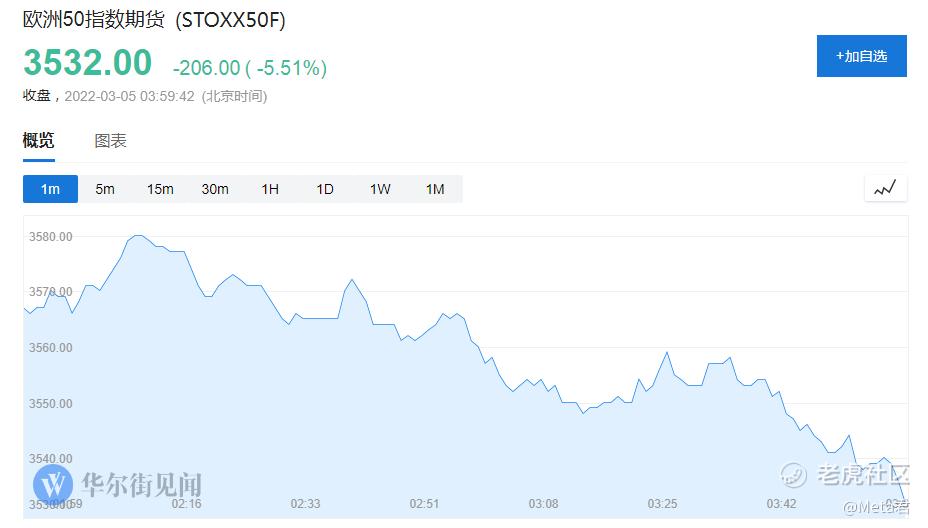Choose the 1D chart interval
The height and width of the screenshot is (528, 928).
pos(325,189)
